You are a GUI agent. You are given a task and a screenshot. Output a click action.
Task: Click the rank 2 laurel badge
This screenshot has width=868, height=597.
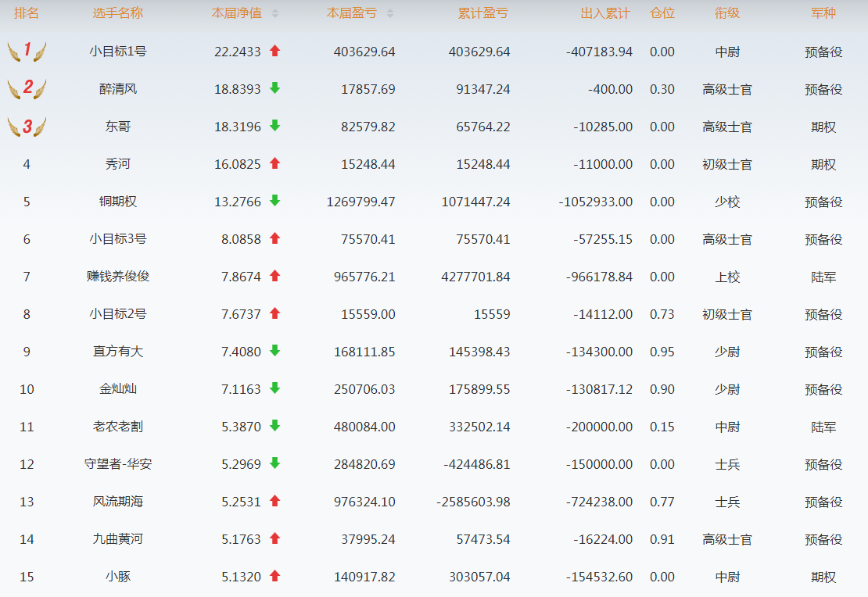[x=27, y=88]
